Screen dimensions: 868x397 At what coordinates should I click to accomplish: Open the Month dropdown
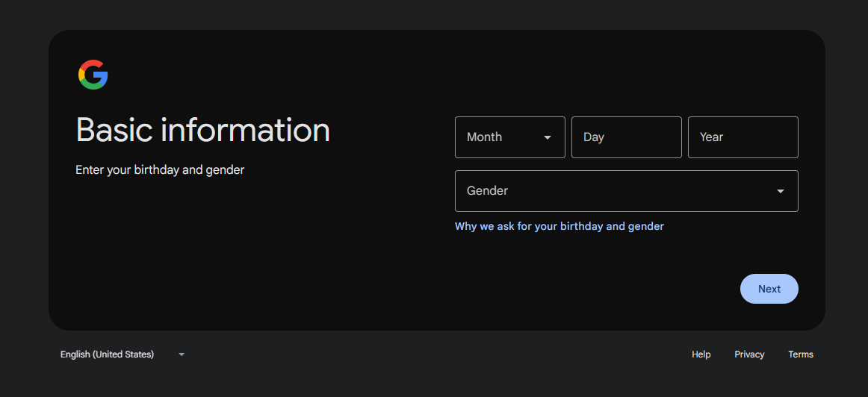(509, 137)
